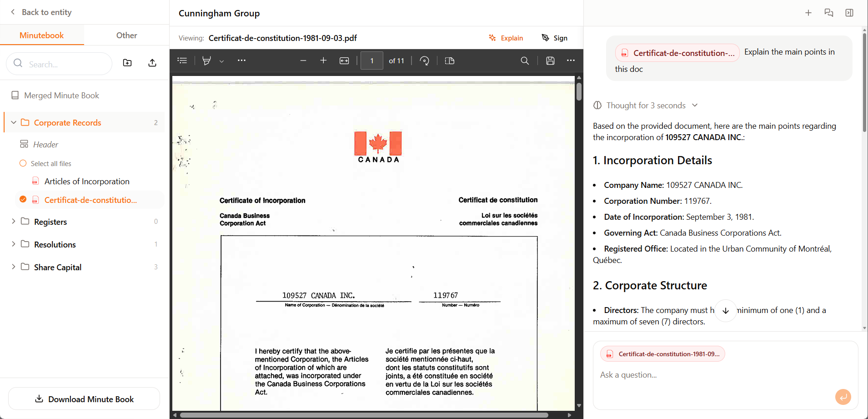Select the highlight annotation tool
868x419 pixels.
pos(206,61)
